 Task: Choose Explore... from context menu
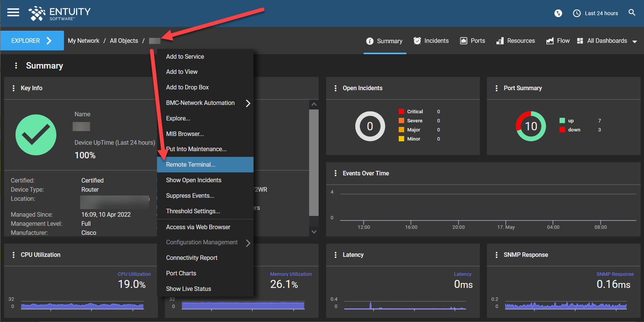(x=205, y=118)
